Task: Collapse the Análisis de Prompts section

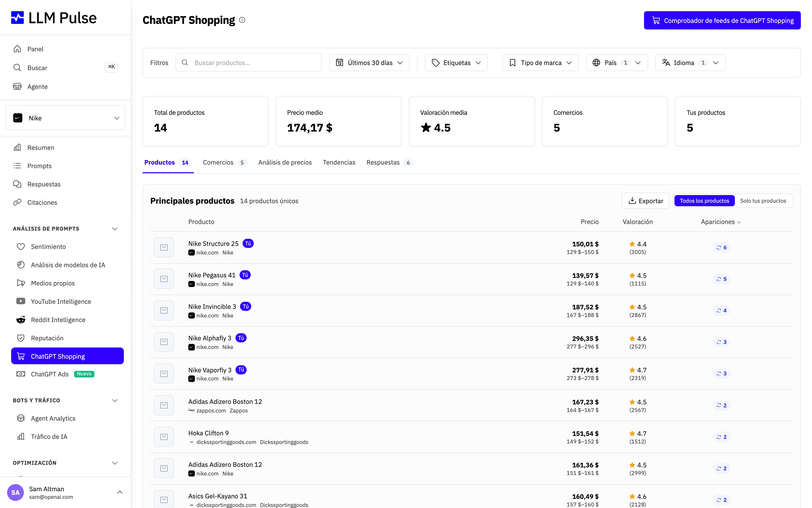Action: [x=115, y=229]
